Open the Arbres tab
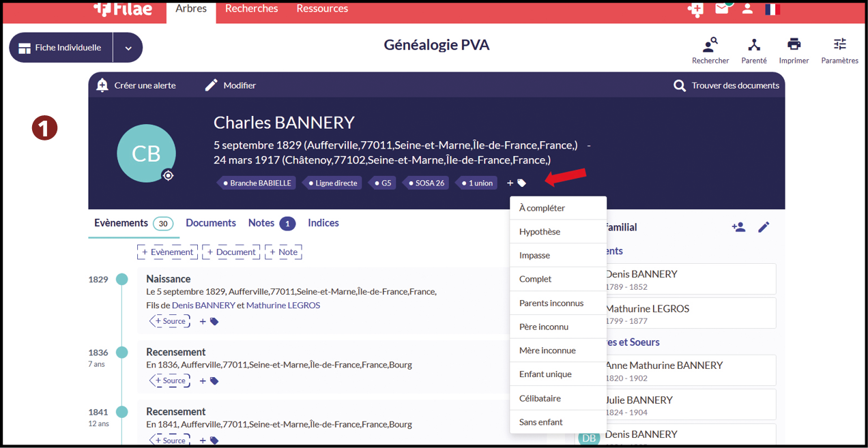The height and width of the screenshot is (448, 868). tap(191, 10)
